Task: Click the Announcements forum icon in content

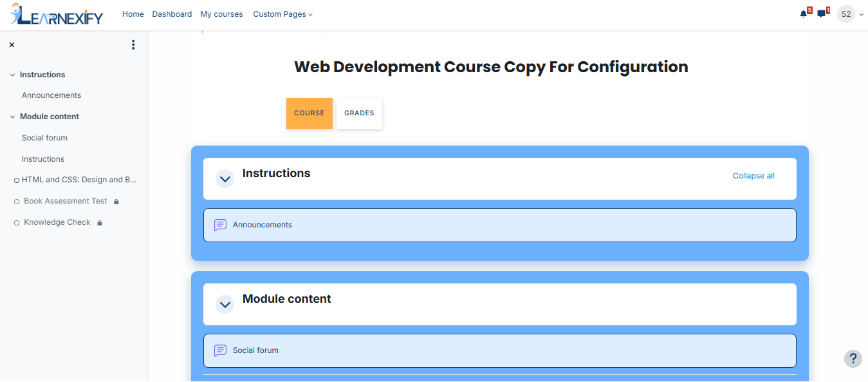Action: point(220,225)
